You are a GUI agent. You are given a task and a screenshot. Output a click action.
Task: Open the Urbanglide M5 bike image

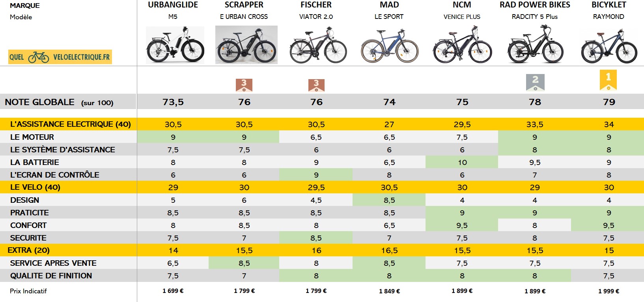click(x=175, y=45)
